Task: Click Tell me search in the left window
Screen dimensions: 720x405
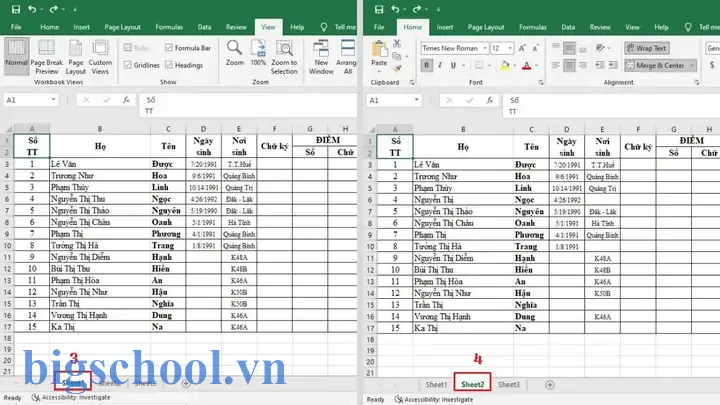Action: click(x=338, y=27)
